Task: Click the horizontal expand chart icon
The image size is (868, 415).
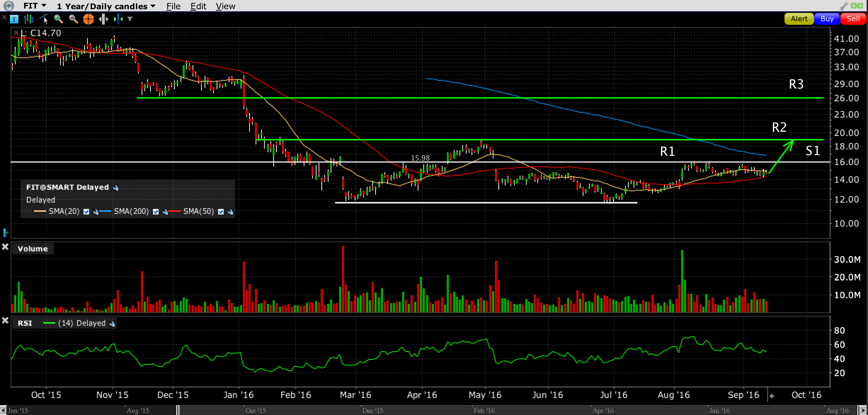Action: pos(103,19)
